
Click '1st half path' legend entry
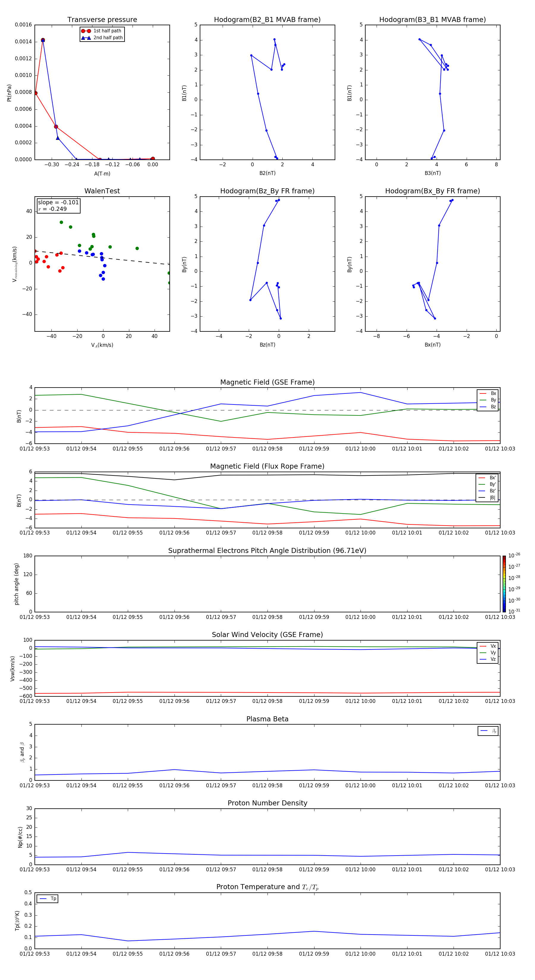[102, 31]
